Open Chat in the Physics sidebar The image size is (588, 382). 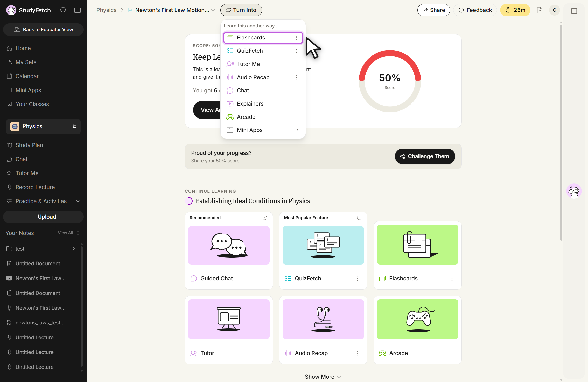point(43,159)
